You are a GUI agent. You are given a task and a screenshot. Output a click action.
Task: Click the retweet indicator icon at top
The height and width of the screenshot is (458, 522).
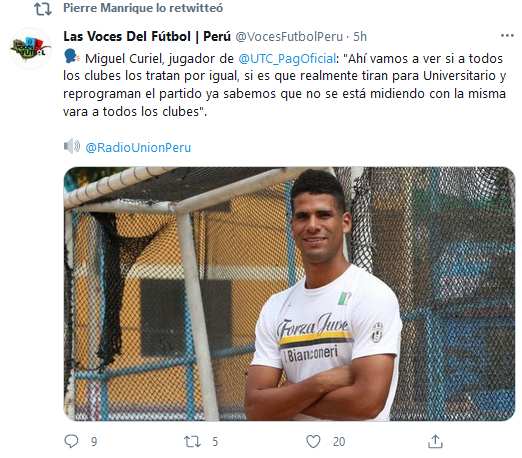point(43,8)
